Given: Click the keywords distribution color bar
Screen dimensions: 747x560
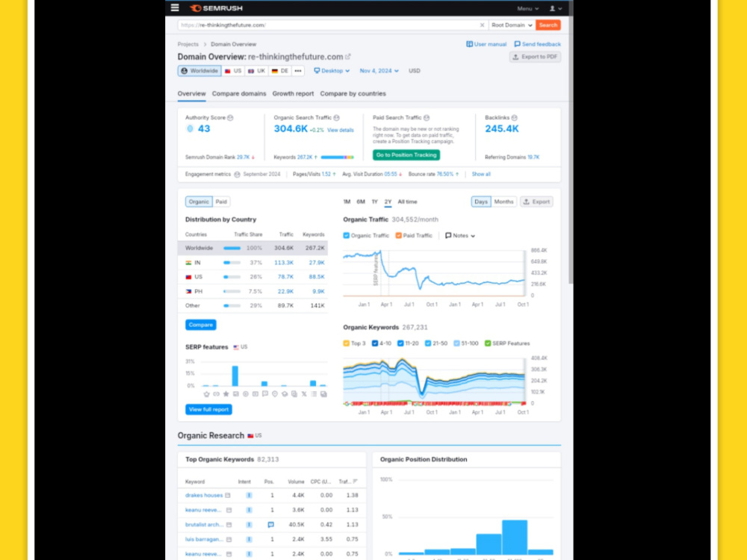Looking at the screenshot, I should pyautogui.click(x=338, y=157).
